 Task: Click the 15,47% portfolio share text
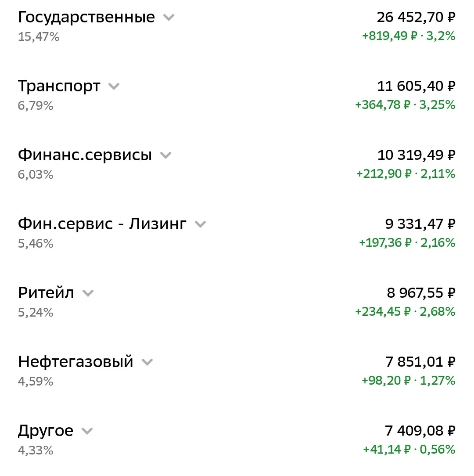pyautogui.click(x=39, y=37)
